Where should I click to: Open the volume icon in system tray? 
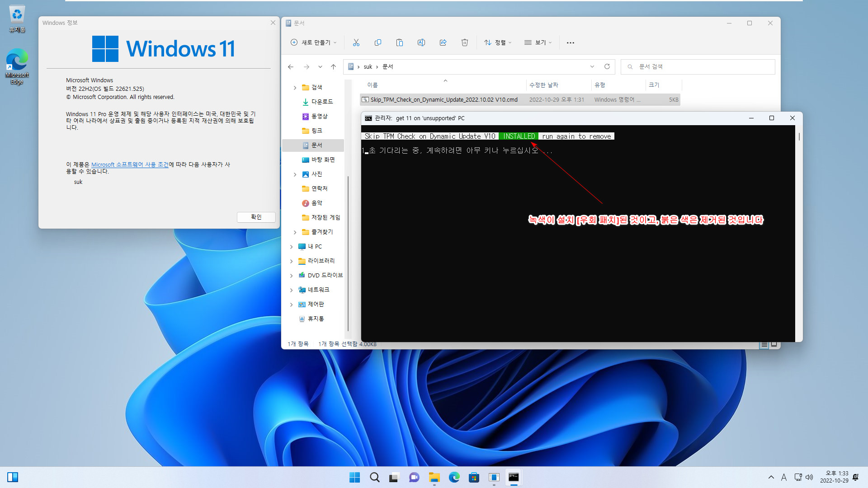point(809,477)
